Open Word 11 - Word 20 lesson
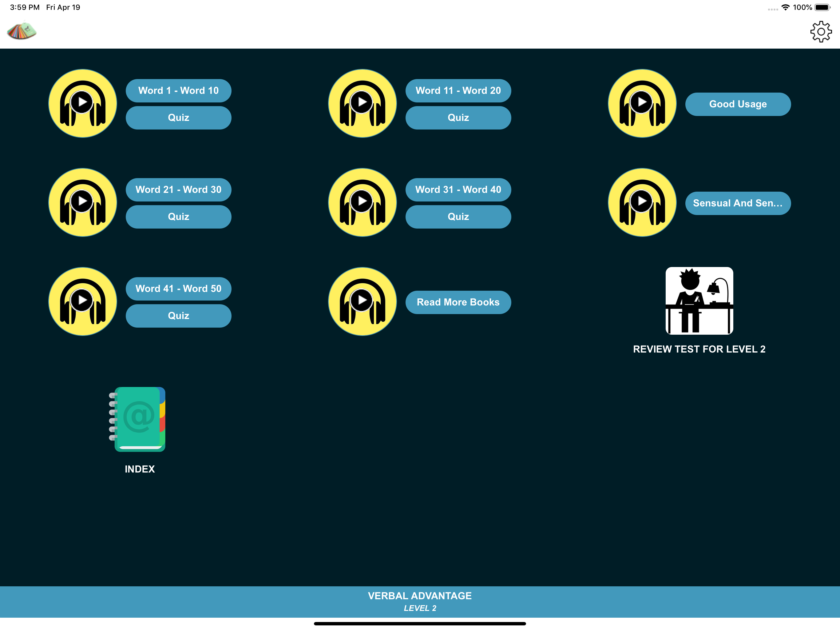840x630 pixels. tap(458, 90)
